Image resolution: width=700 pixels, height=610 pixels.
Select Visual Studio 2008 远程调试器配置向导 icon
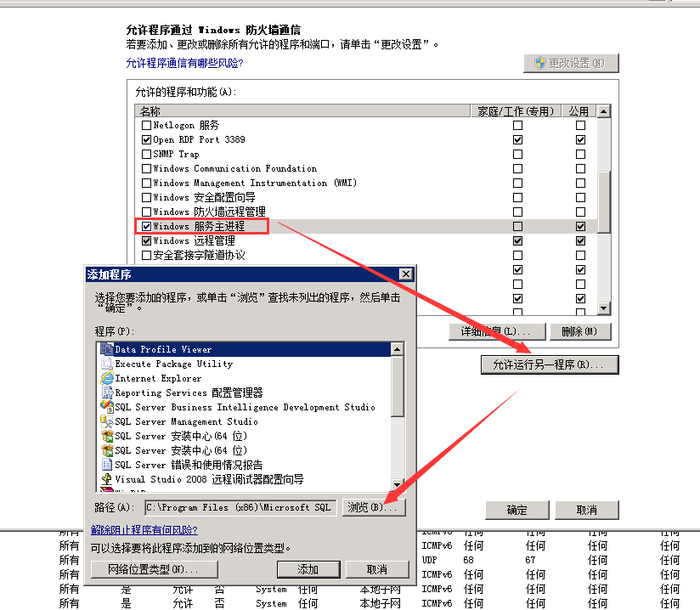pyautogui.click(x=107, y=479)
